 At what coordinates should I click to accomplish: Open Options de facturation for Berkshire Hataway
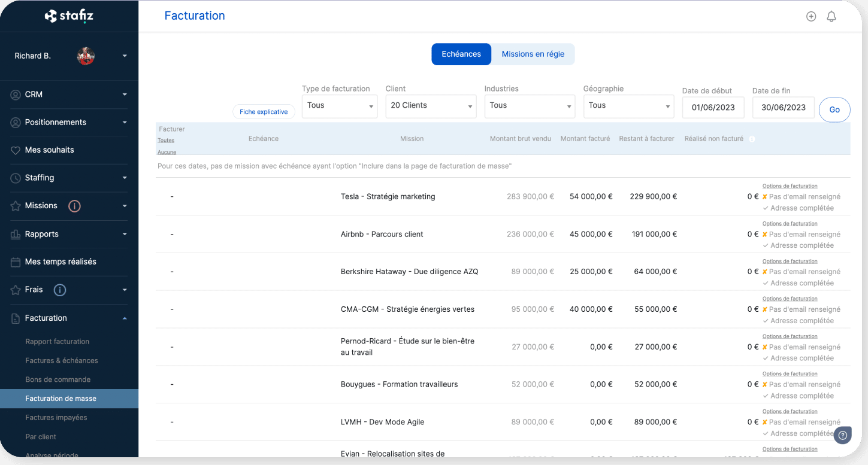point(790,262)
